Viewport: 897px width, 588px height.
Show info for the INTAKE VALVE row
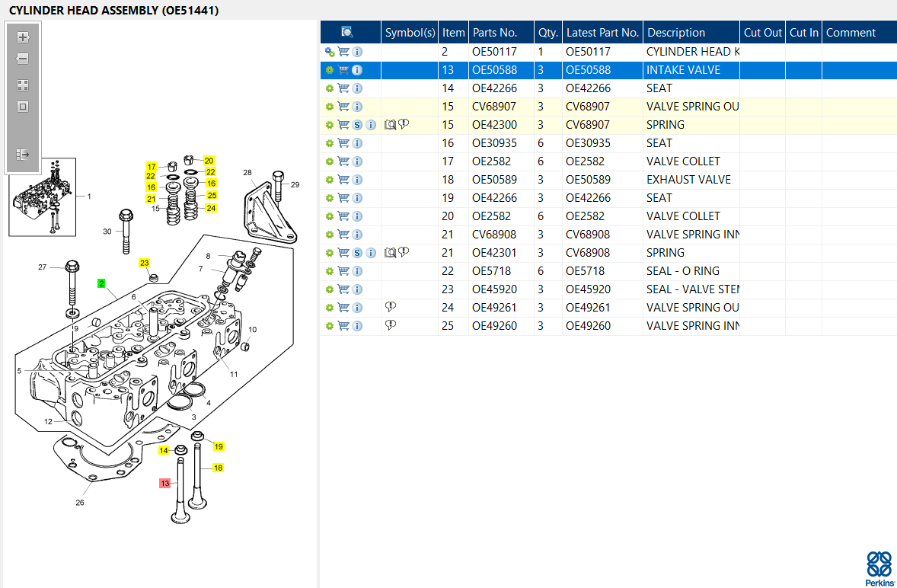tap(357, 70)
